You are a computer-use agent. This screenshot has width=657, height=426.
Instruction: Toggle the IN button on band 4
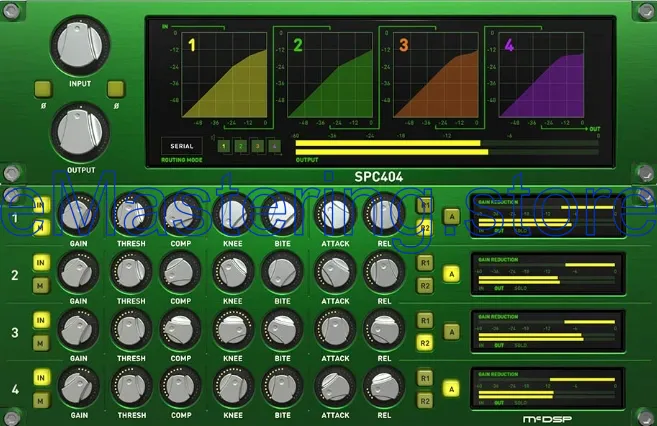(x=41, y=377)
